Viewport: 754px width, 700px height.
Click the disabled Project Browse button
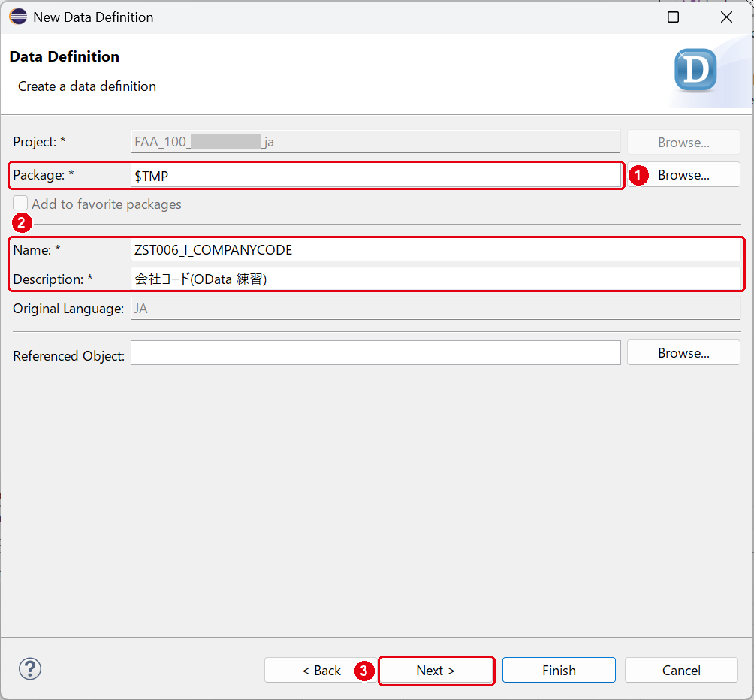coord(683,142)
